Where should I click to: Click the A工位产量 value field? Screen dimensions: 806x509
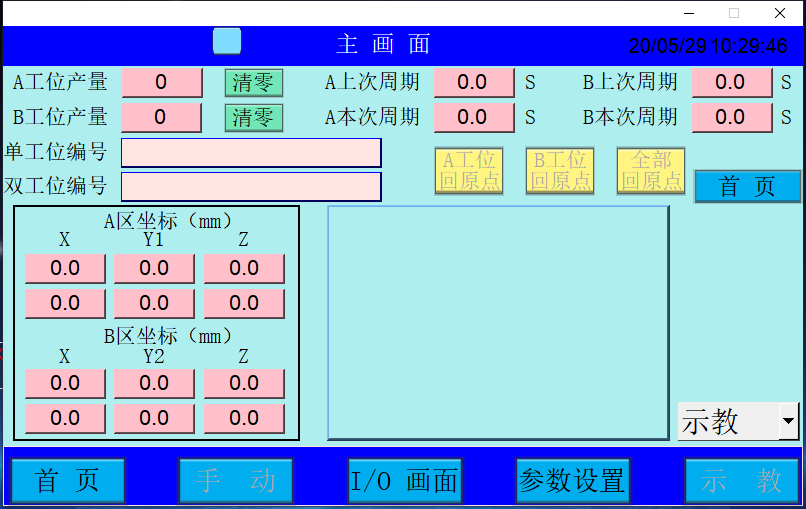tap(161, 82)
